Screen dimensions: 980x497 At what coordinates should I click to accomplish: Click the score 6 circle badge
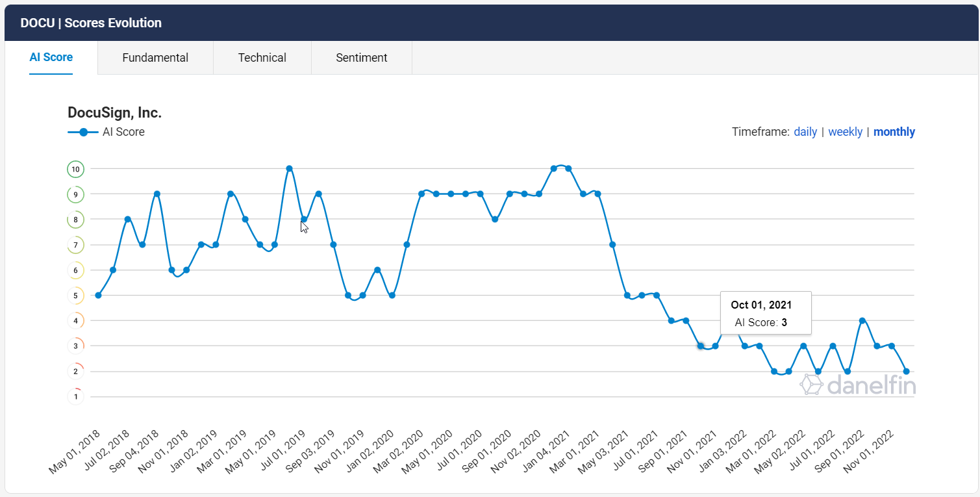(76, 270)
